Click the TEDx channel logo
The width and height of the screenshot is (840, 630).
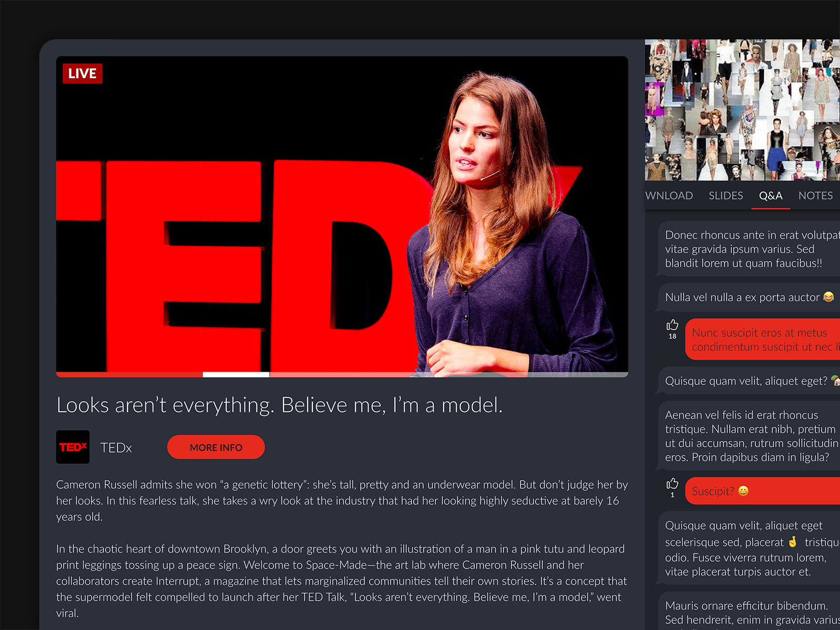73,447
